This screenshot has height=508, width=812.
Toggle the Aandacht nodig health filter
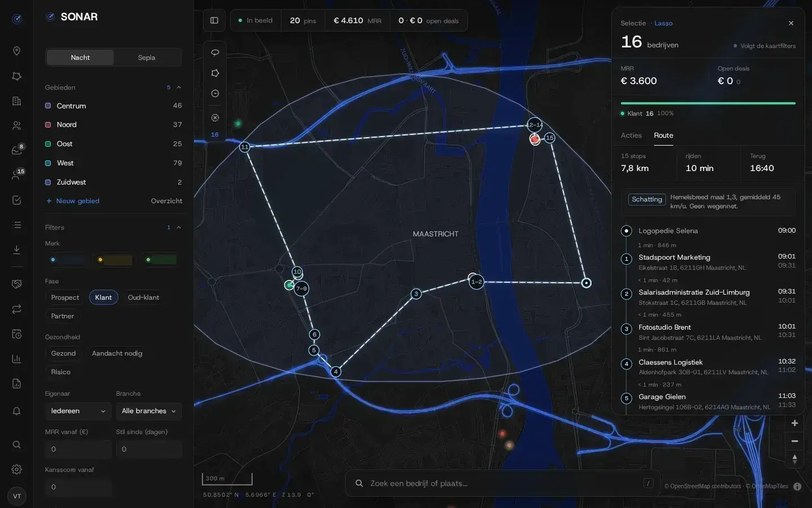117,353
